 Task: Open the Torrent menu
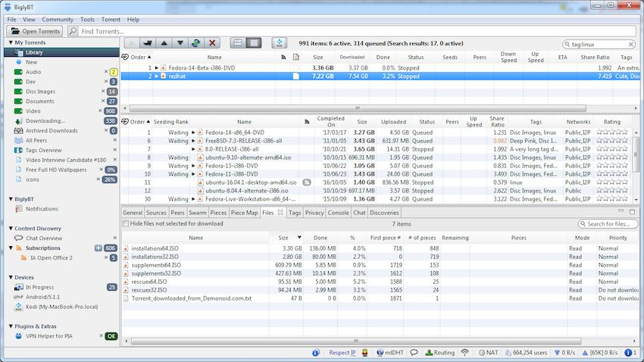[111, 19]
